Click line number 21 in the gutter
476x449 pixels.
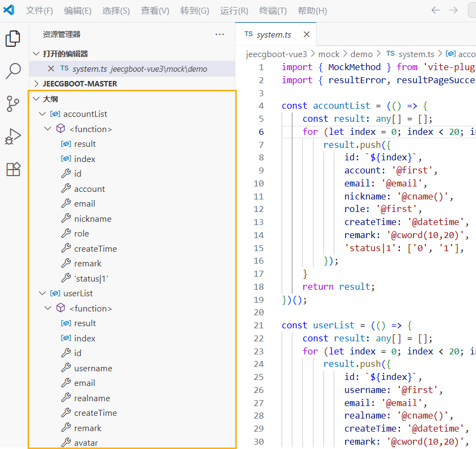coord(259,326)
